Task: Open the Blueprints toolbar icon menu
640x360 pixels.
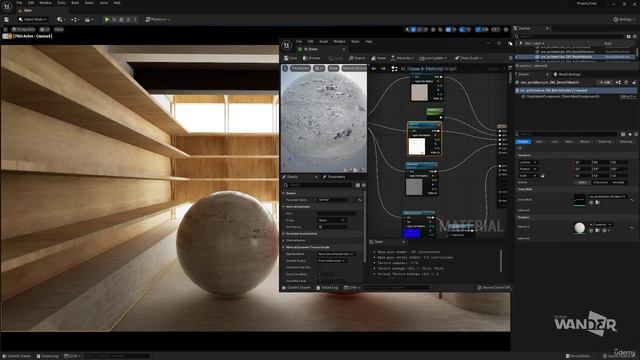Action: pos(75,19)
